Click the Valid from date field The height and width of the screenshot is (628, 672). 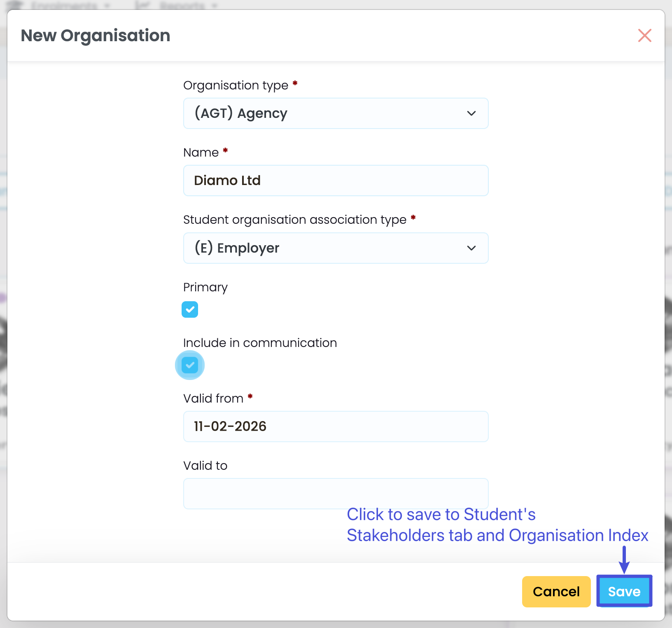(x=336, y=426)
